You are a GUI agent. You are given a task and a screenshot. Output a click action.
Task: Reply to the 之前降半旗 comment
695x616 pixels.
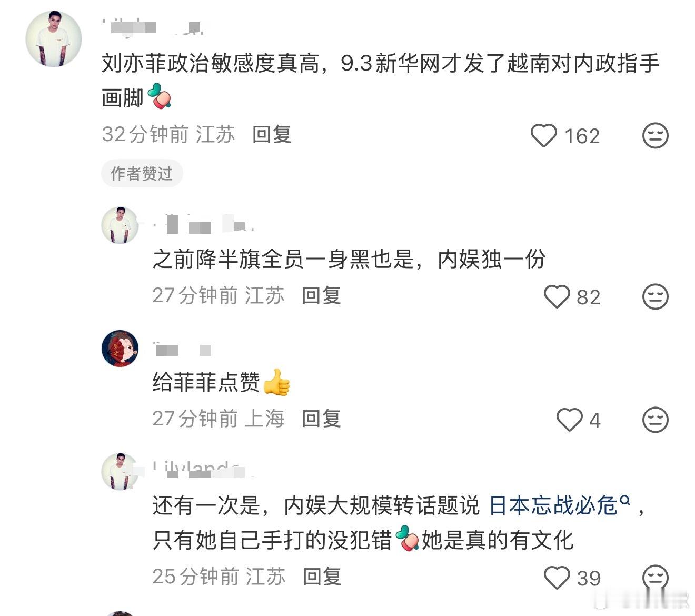click(x=321, y=295)
